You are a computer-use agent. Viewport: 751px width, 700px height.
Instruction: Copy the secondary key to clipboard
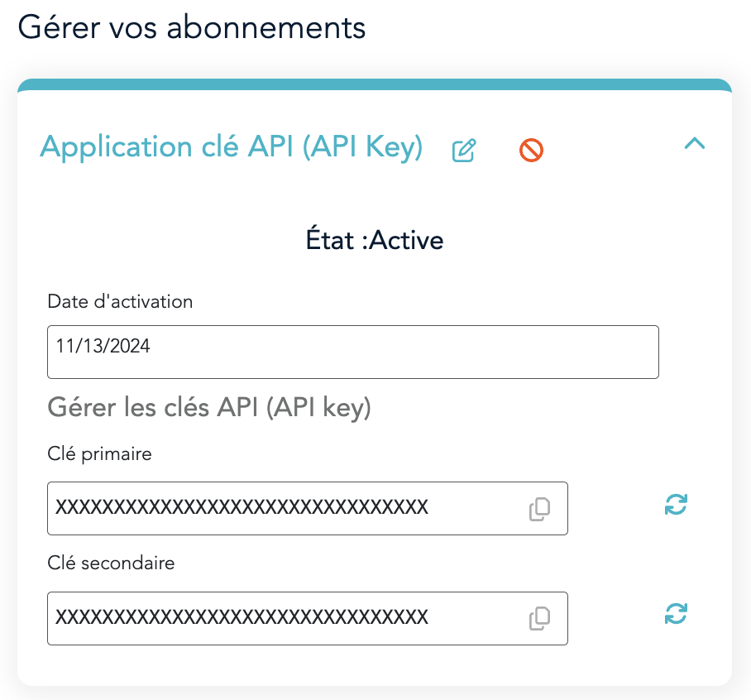click(539, 618)
